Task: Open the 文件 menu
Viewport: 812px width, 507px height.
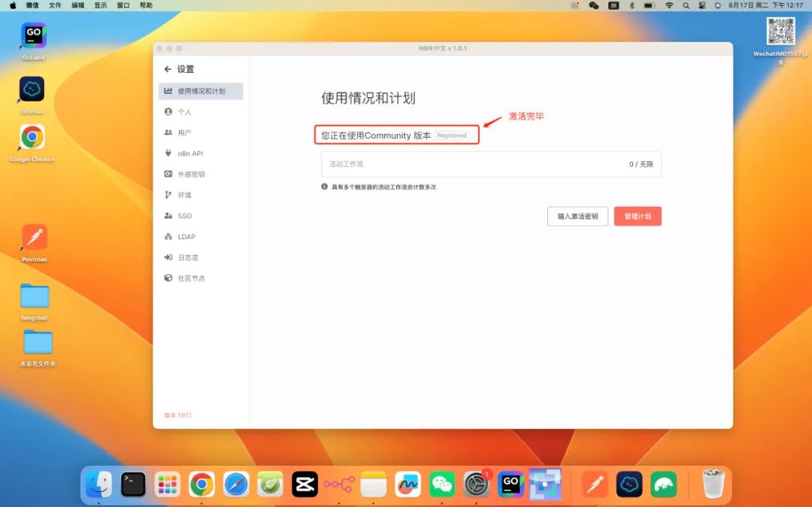Action: (x=55, y=5)
